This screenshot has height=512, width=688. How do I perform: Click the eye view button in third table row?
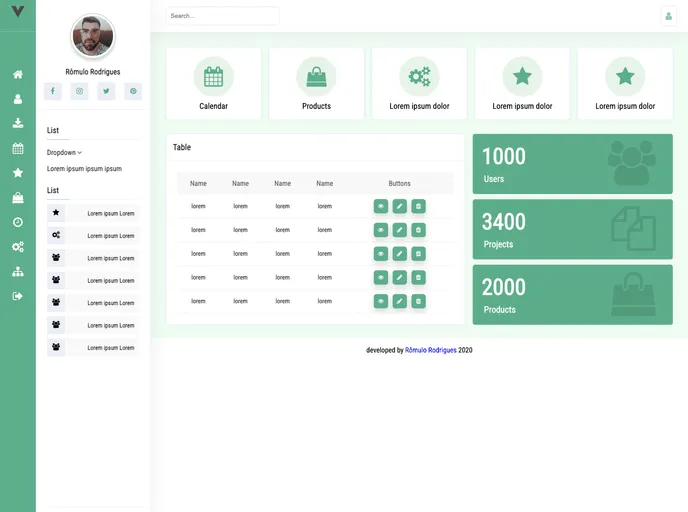[381, 253]
